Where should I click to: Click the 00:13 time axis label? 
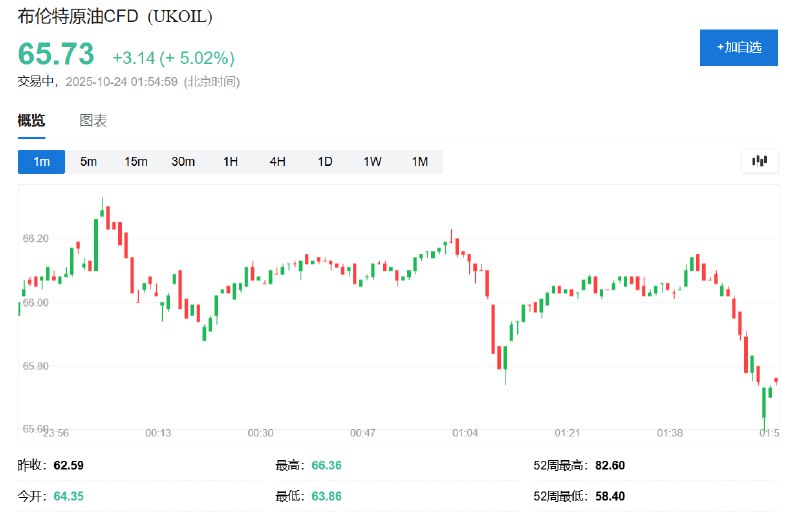(x=158, y=433)
